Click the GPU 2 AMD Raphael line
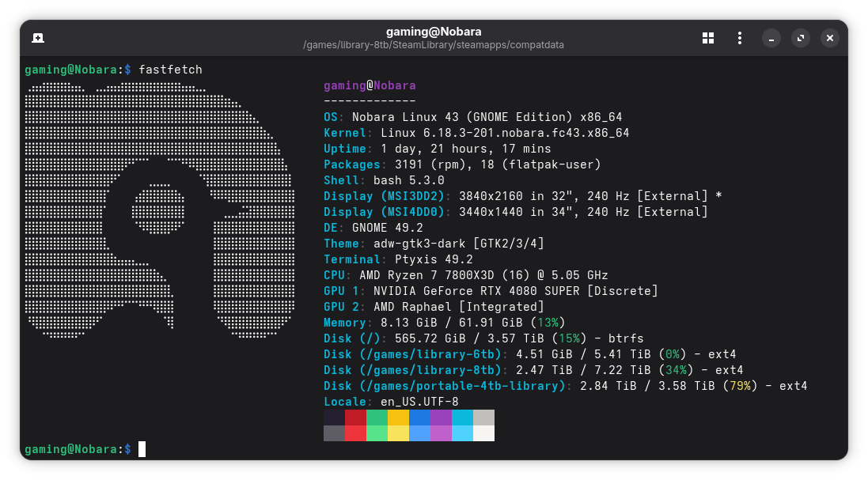 [434, 307]
